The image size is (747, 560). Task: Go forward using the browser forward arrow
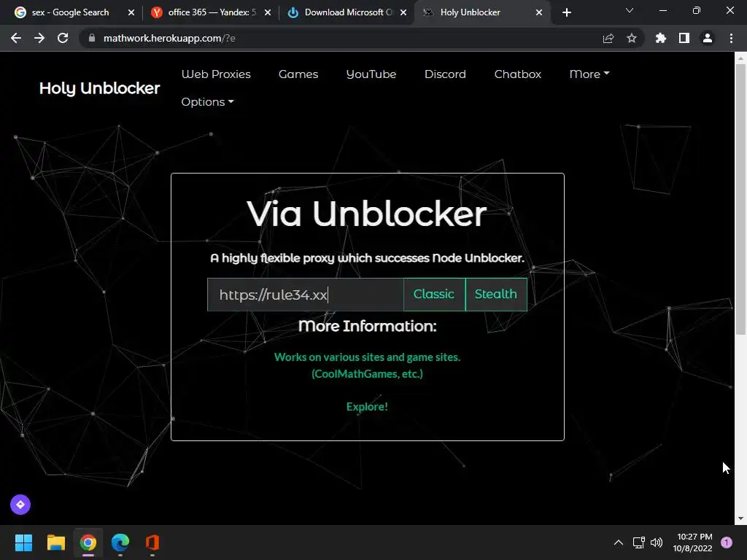pyautogui.click(x=39, y=38)
